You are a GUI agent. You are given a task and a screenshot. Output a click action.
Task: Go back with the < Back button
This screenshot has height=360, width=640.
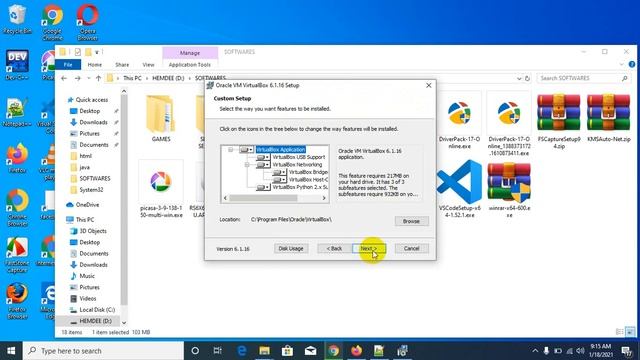tap(334, 248)
